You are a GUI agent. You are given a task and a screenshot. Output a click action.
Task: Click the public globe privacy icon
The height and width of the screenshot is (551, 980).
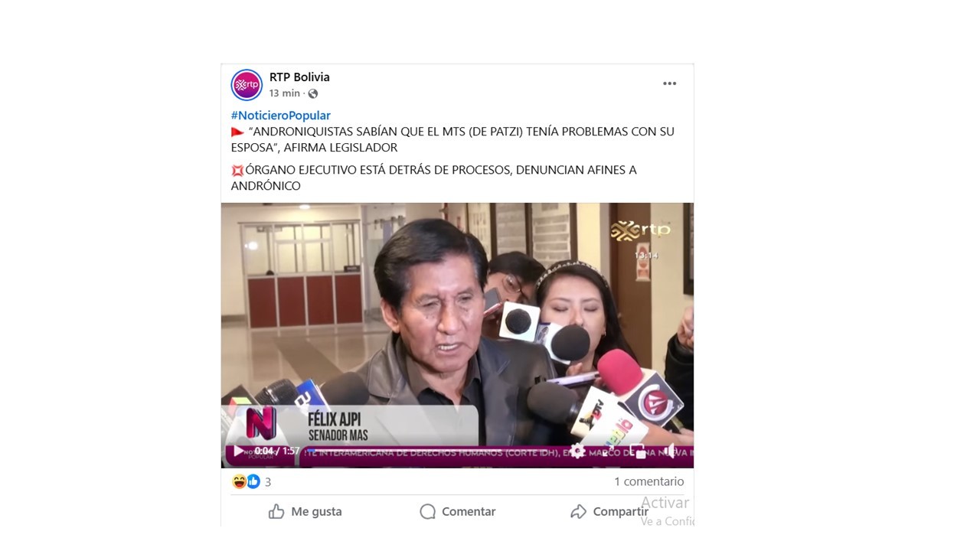click(x=312, y=93)
